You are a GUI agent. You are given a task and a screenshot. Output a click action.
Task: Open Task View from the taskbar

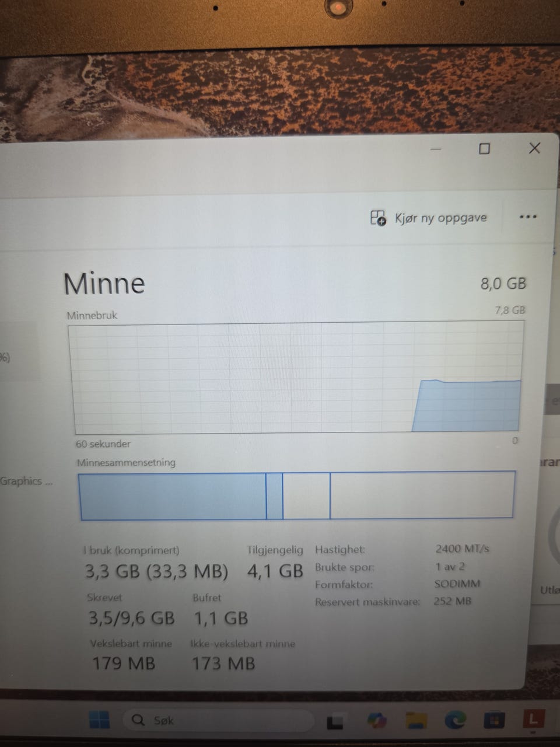(335, 722)
